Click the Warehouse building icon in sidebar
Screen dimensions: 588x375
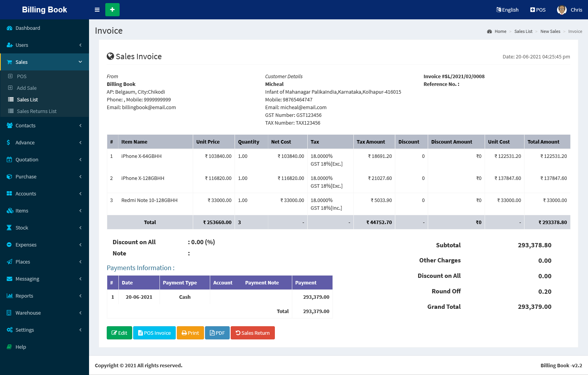(x=9, y=313)
